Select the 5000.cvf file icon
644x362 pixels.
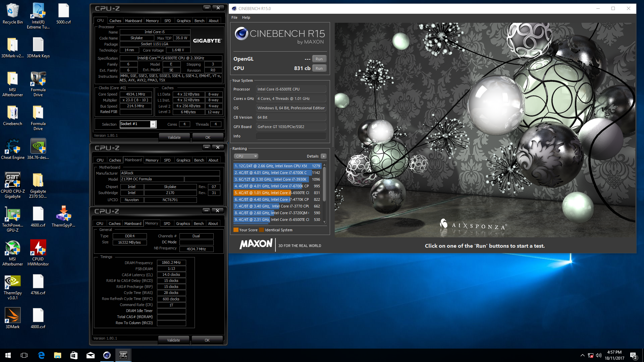63,14
